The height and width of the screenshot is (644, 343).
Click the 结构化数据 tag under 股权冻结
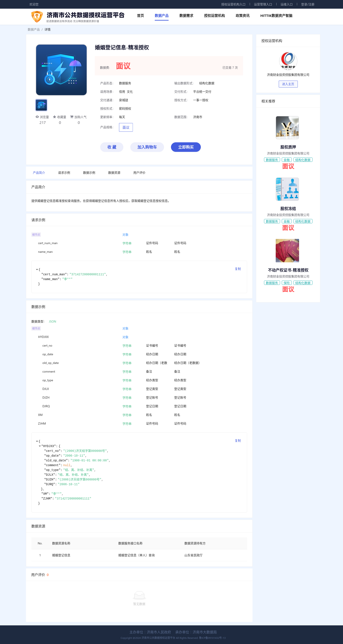click(303, 221)
